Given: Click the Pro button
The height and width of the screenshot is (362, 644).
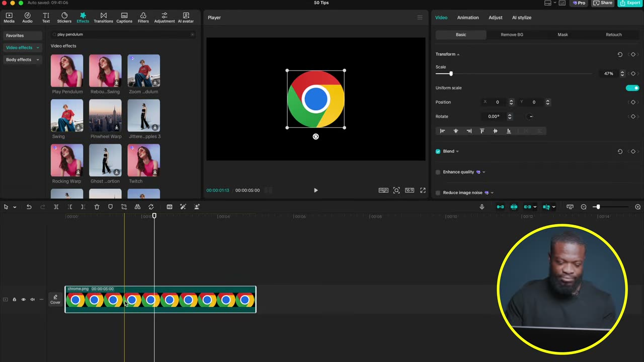Looking at the screenshot, I should (579, 3).
